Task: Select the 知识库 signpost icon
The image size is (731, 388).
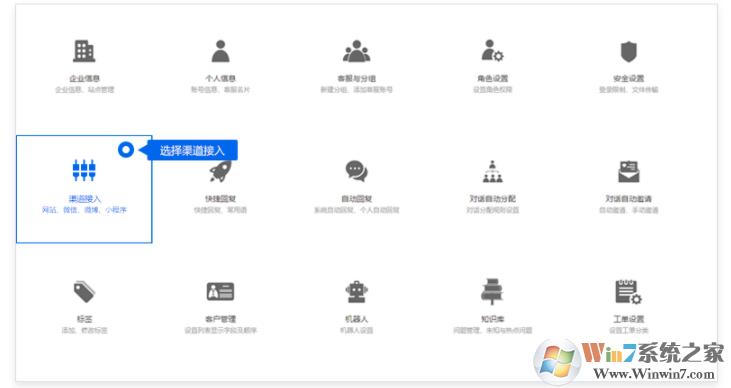Action: (492, 291)
